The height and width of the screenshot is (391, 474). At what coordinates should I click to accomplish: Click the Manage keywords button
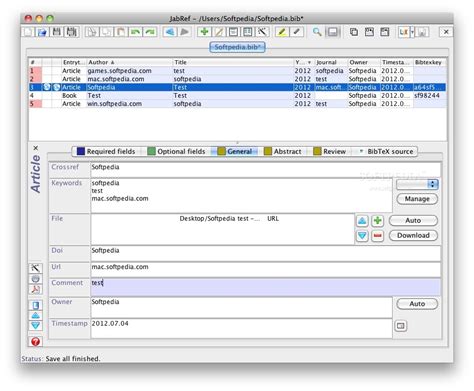[x=417, y=199]
